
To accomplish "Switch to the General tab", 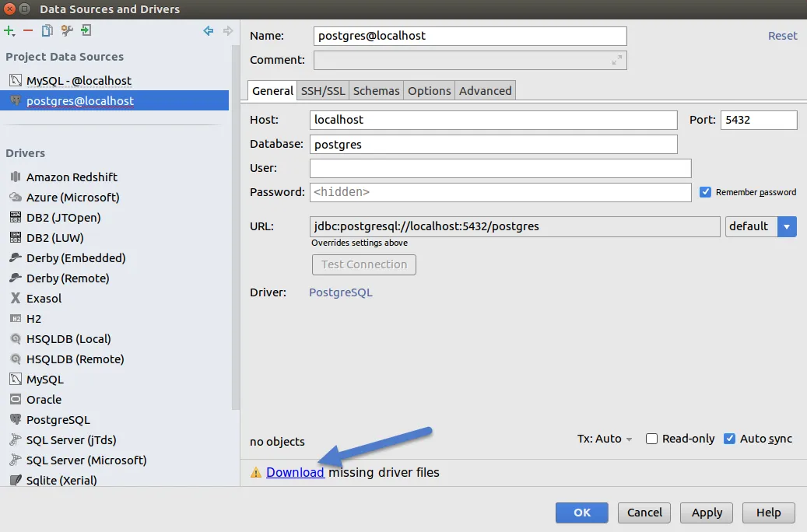I will point(272,91).
